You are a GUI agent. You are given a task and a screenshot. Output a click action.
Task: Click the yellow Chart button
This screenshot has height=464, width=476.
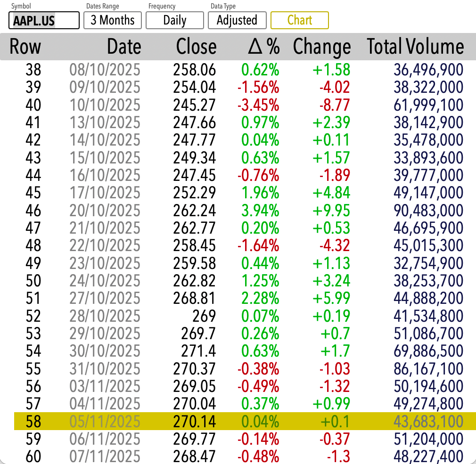click(299, 20)
